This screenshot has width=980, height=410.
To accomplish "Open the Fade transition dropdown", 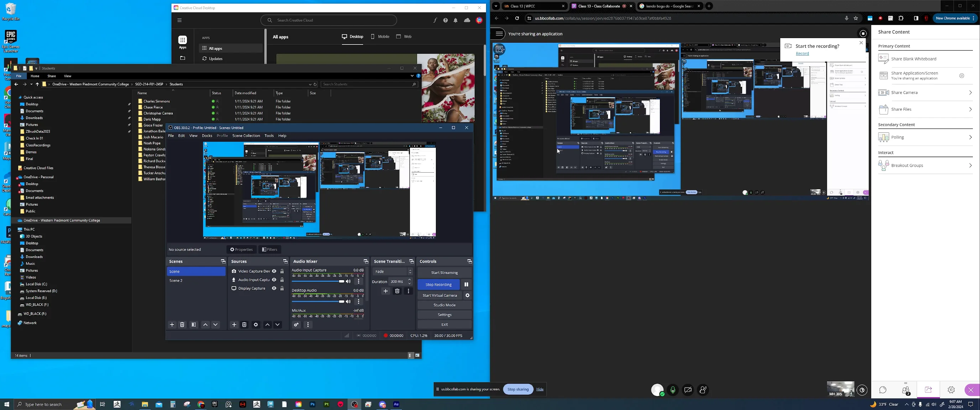I will pyautogui.click(x=393, y=271).
